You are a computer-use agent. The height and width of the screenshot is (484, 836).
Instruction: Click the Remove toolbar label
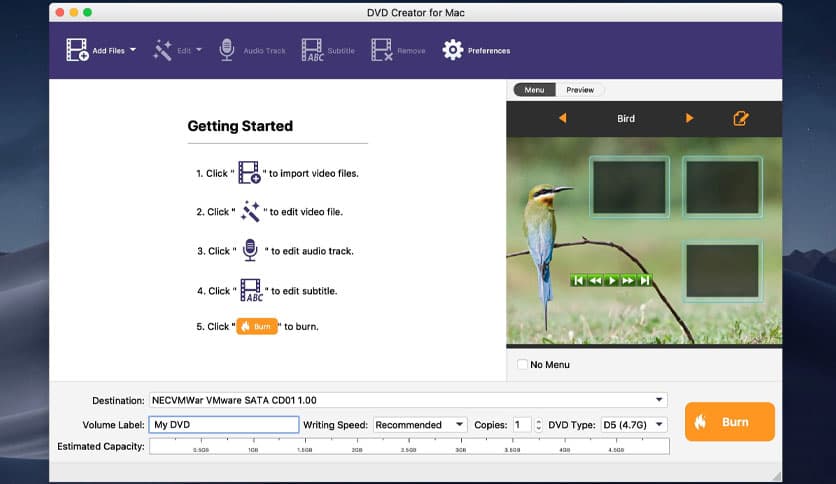pyautogui.click(x=412, y=51)
